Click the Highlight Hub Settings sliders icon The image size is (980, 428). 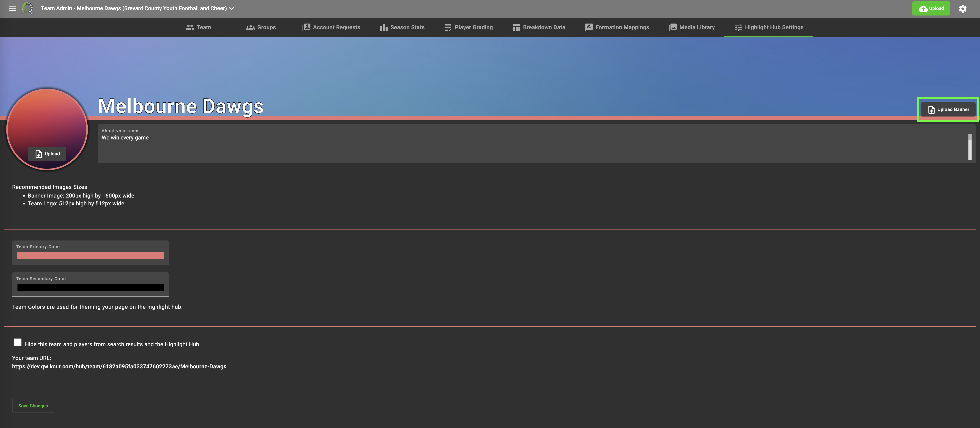738,27
